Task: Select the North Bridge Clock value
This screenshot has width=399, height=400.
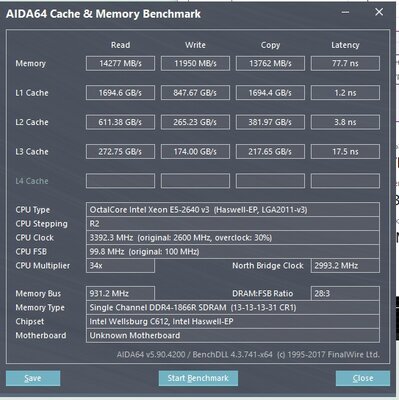Action: tap(345, 266)
